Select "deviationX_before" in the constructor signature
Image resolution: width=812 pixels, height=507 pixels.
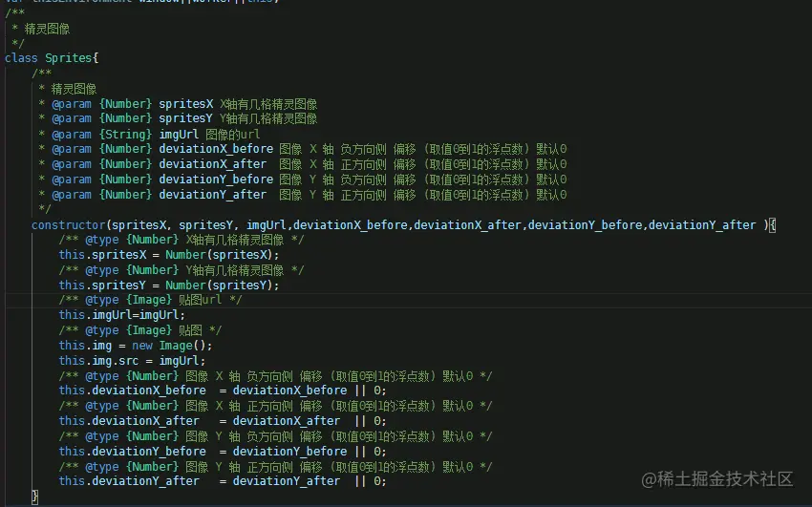[351, 225]
